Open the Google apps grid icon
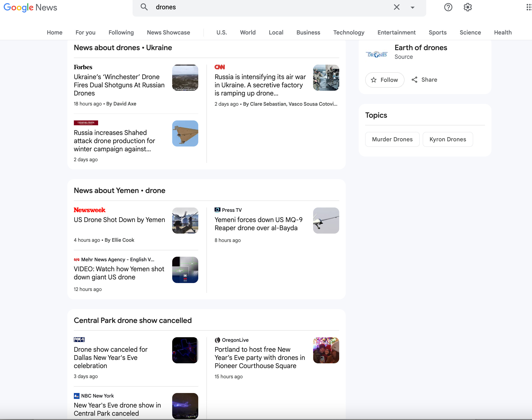 (x=529, y=7)
